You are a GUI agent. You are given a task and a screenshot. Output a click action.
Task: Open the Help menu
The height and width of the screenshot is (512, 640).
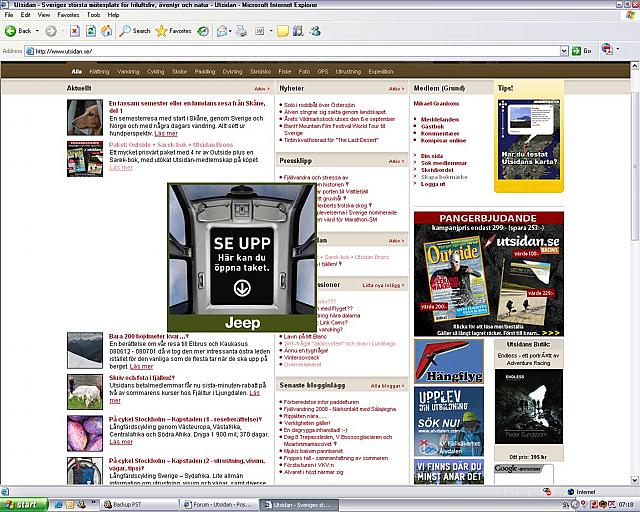click(x=113, y=15)
